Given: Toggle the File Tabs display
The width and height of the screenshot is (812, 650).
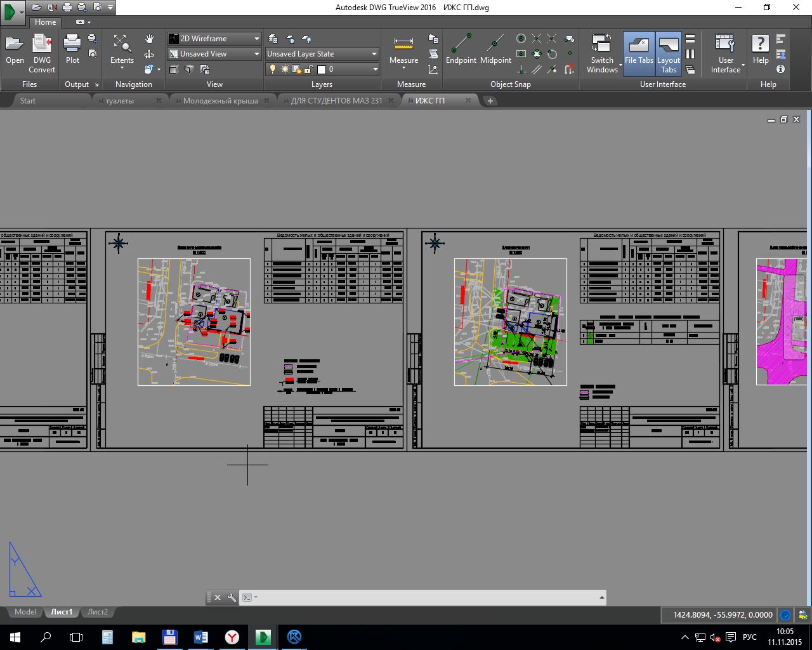Looking at the screenshot, I should coord(639,53).
